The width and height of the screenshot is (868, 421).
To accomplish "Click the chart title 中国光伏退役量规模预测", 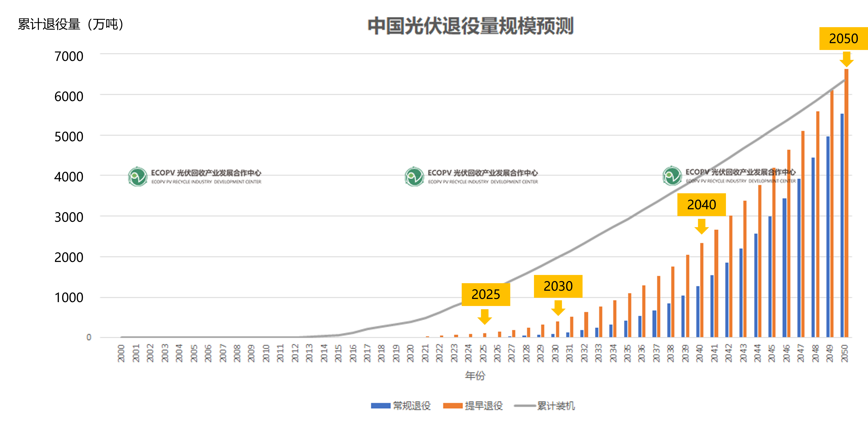I will click(x=470, y=26).
